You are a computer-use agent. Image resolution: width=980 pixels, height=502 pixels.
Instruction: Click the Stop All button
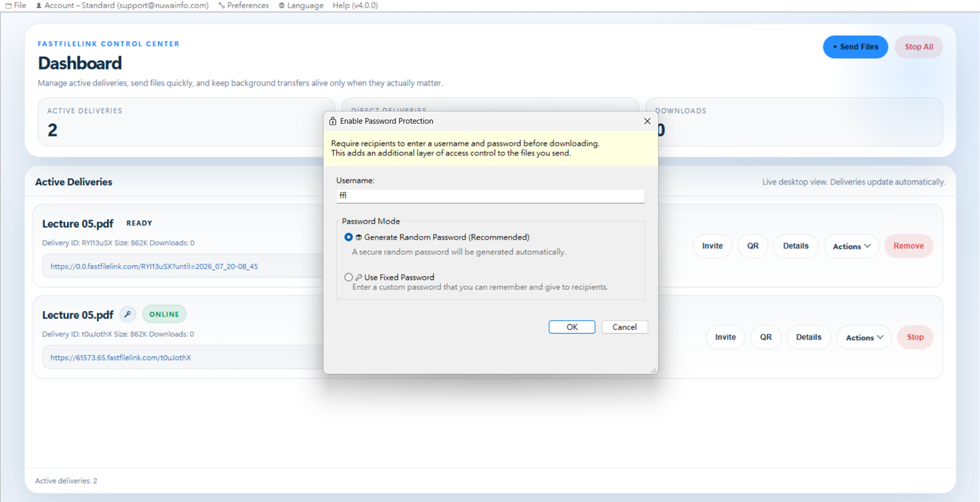[919, 47]
